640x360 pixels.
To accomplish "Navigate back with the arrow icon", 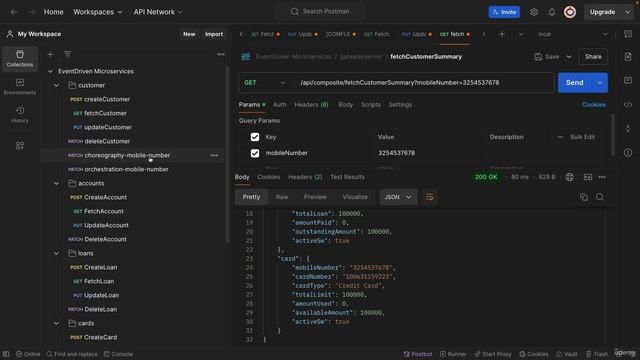I will (14, 12).
